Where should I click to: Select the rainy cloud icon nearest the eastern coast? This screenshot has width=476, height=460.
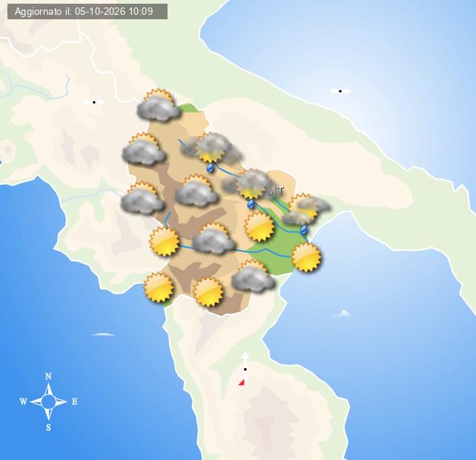(305, 212)
